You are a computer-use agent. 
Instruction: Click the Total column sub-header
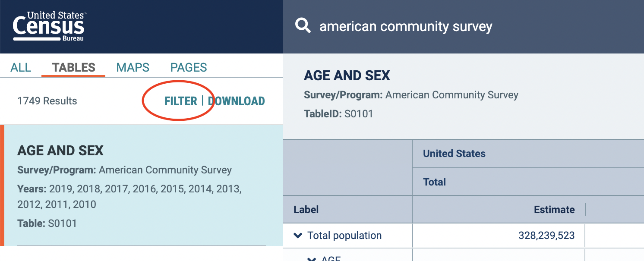pos(434,182)
